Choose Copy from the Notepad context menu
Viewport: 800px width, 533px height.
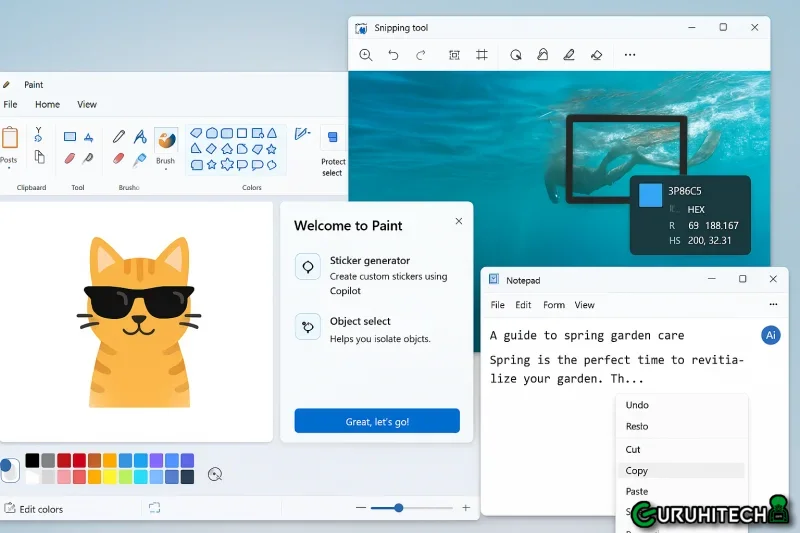coord(681,471)
